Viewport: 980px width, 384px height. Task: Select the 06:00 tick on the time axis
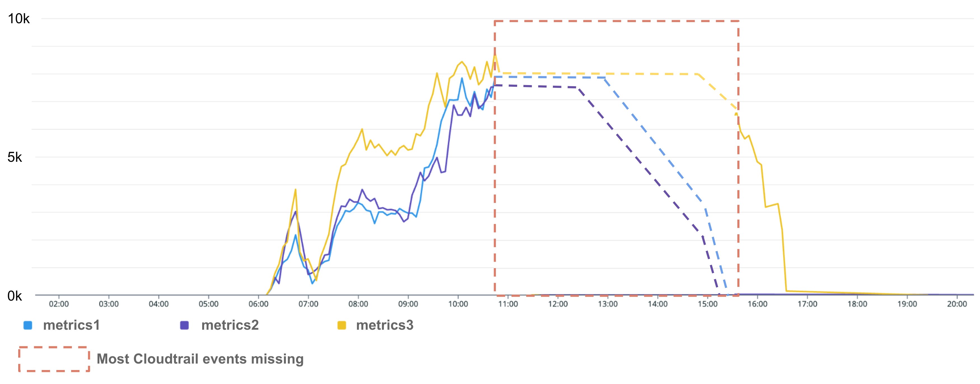pos(258,304)
